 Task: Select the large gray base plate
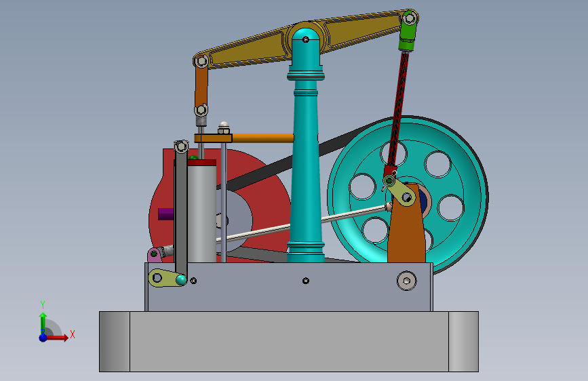(289, 342)
